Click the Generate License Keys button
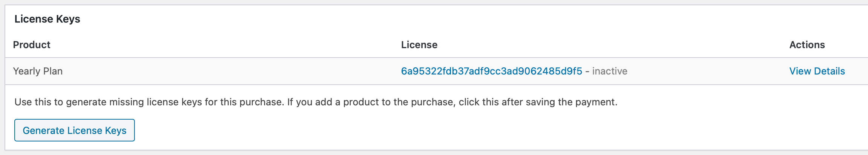 pyautogui.click(x=75, y=130)
